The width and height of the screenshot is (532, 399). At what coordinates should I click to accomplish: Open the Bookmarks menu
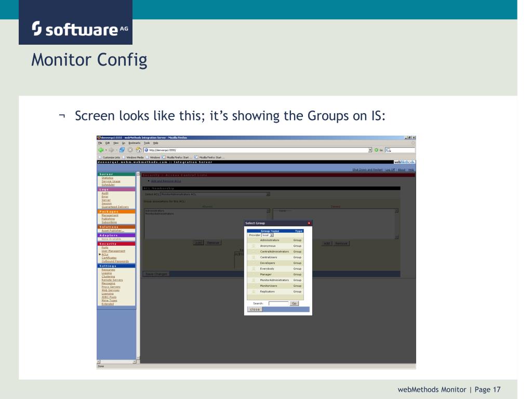point(135,143)
